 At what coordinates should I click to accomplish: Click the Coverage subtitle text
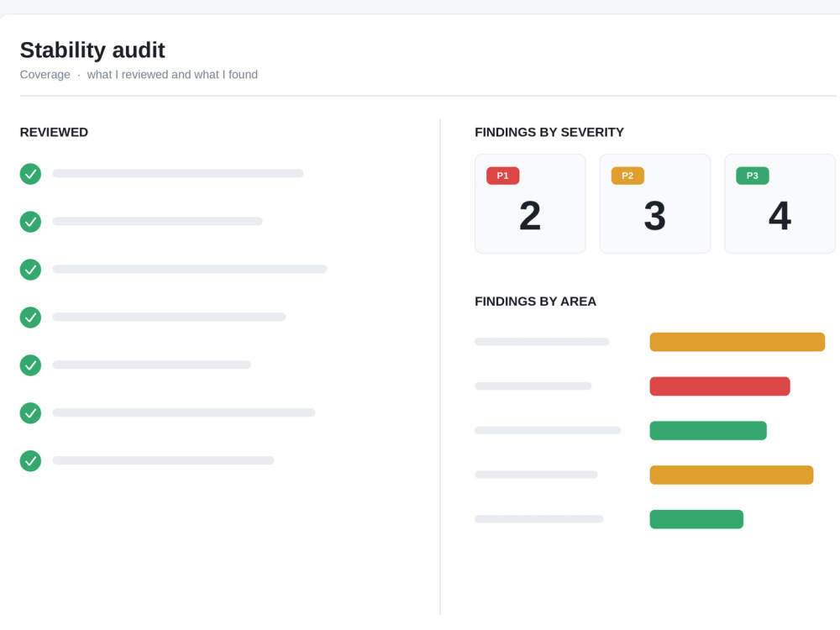coord(45,75)
